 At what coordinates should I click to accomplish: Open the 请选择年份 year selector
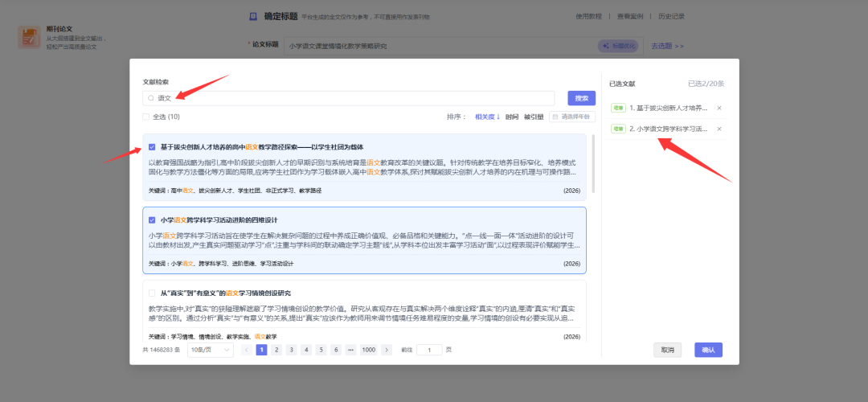pos(572,117)
